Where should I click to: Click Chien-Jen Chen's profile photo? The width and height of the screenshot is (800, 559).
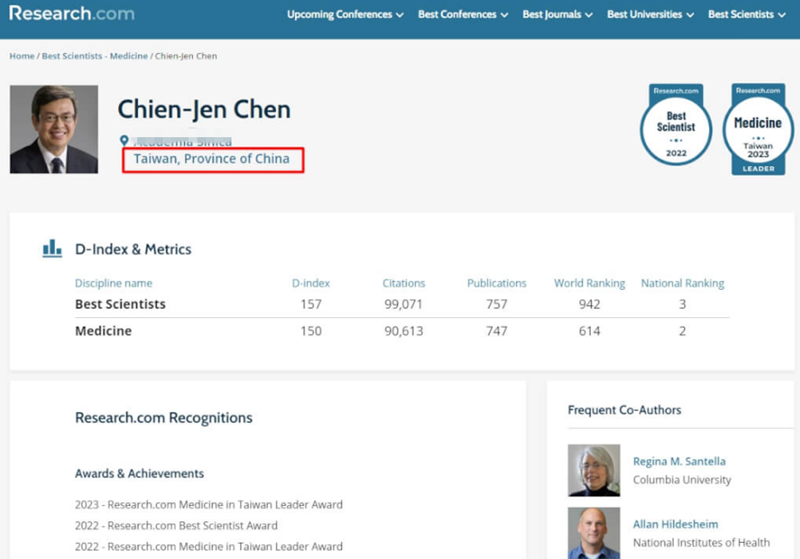tap(54, 129)
